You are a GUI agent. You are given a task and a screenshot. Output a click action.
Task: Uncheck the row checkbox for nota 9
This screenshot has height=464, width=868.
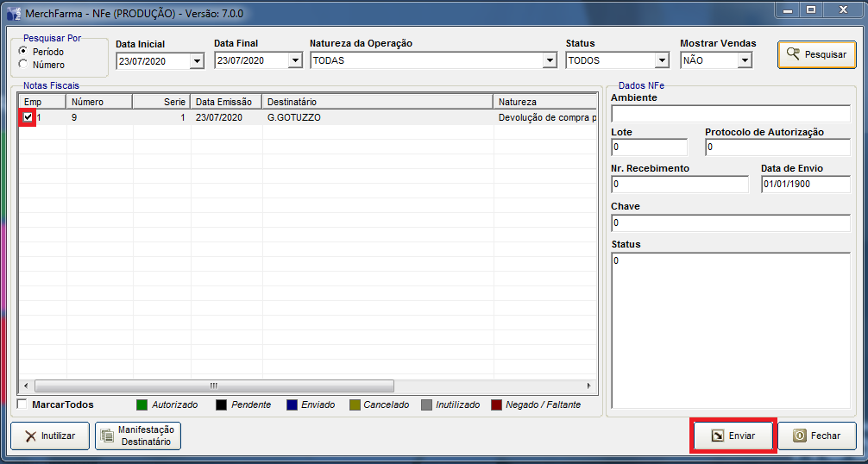28,117
